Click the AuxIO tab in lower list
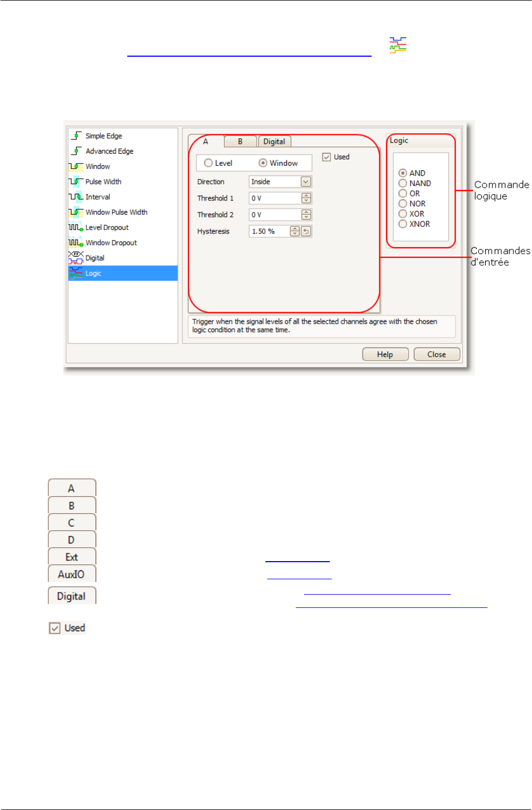This screenshot has width=532, height=810. pos(72,574)
